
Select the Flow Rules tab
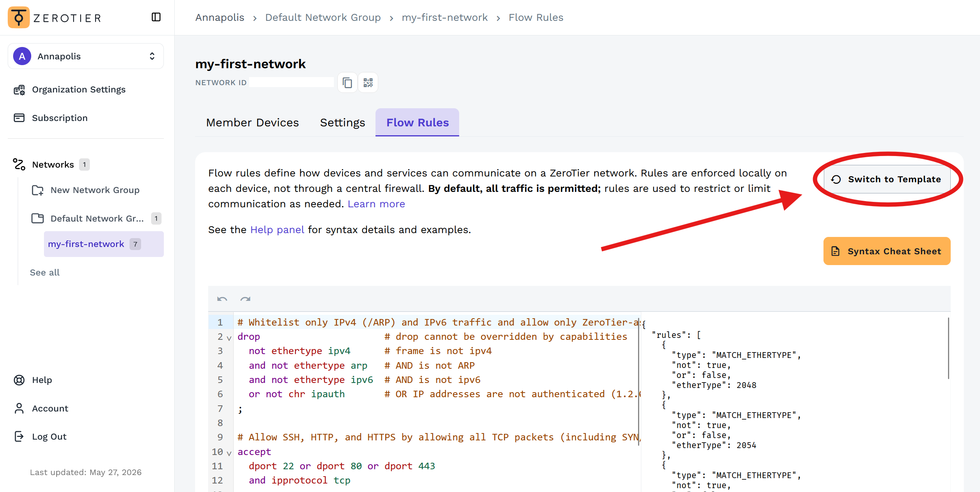click(x=418, y=123)
